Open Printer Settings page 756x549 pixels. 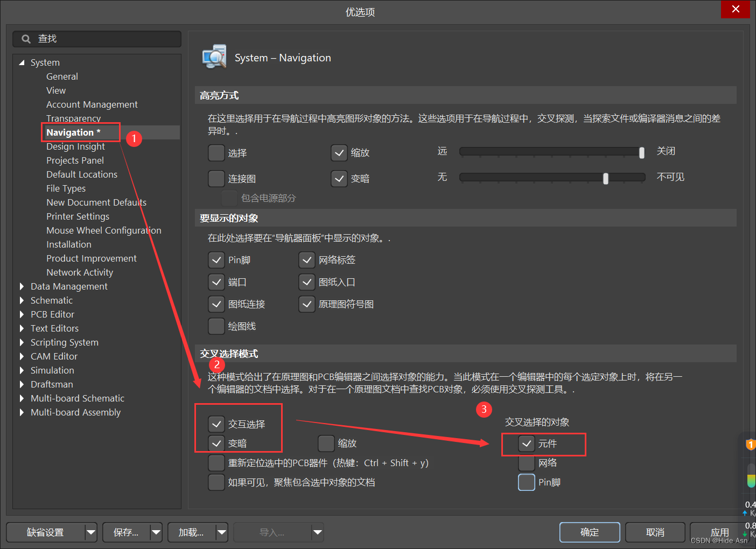click(78, 216)
